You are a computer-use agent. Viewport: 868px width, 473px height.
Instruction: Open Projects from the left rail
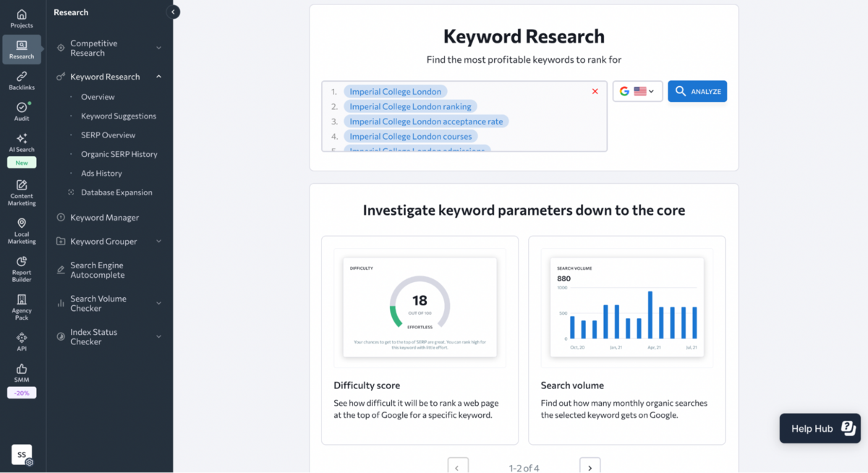[x=22, y=19]
